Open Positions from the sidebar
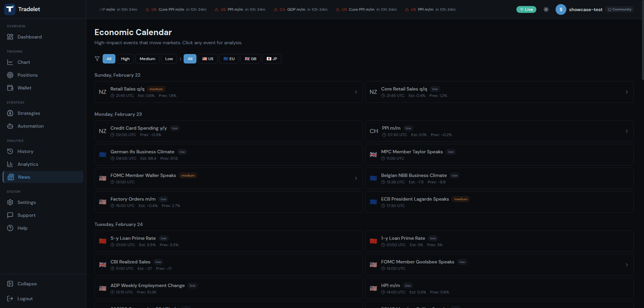Screen dimensions: 644x308 (x=27, y=75)
